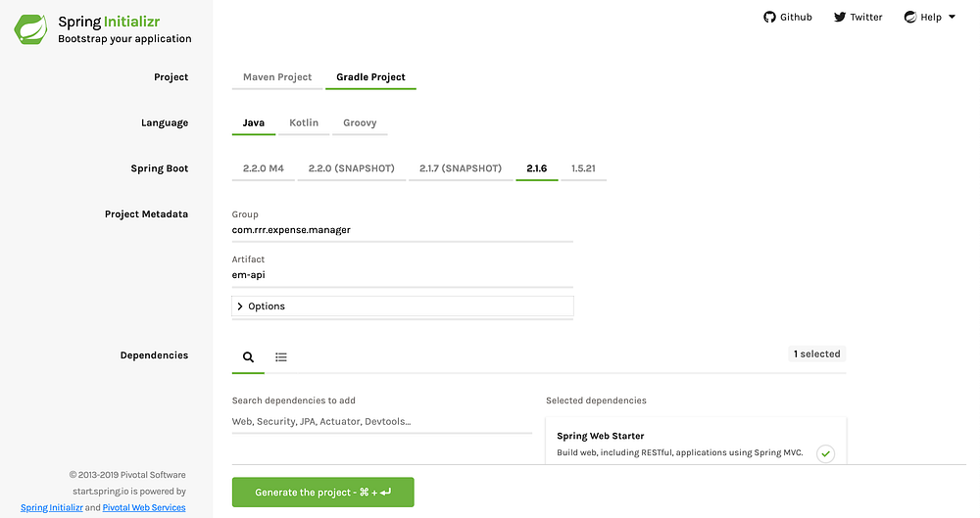The height and width of the screenshot is (518, 980).
Task: Click the Spring Help icon
Action: point(910,17)
